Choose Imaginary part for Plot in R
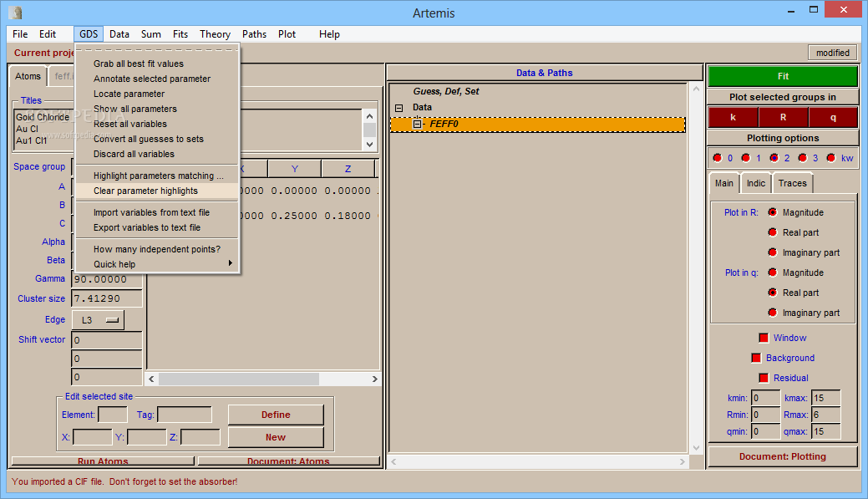The width and height of the screenshot is (868, 499). tap(772, 252)
